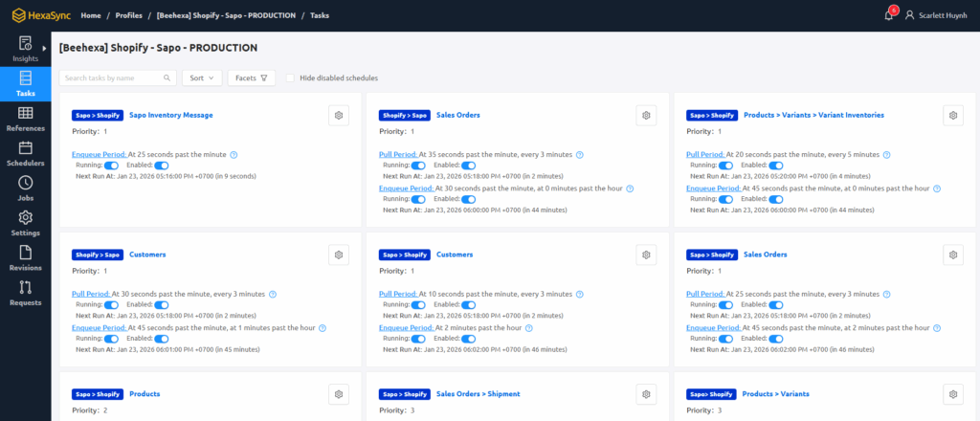Open Products > Variants > Variant Inventories task
The height and width of the screenshot is (421, 980).
point(813,115)
